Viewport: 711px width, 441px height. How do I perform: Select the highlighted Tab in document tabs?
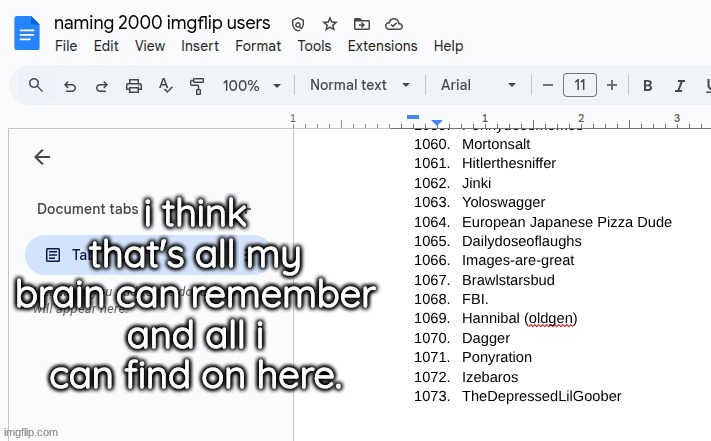pos(147,255)
